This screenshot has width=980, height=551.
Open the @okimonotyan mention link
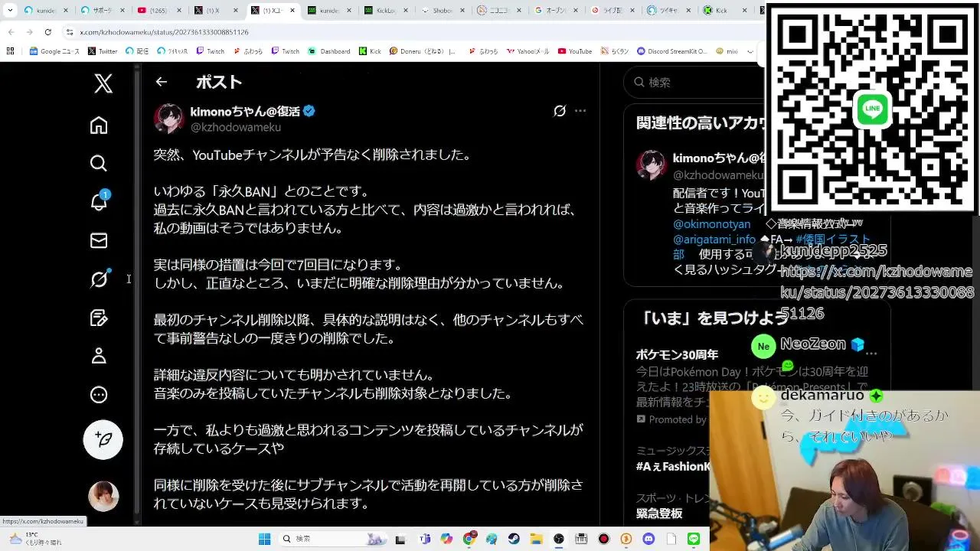pyautogui.click(x=712, y=224)
